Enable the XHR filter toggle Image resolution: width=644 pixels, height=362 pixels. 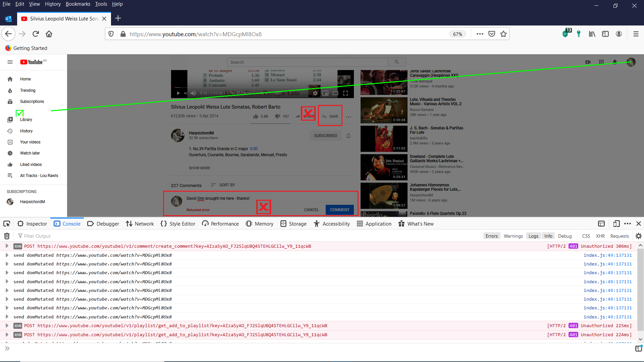point(600,236)
